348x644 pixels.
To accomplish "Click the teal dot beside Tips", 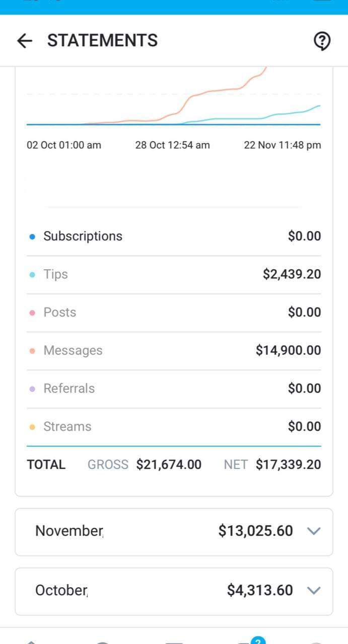I will point(32,275).
